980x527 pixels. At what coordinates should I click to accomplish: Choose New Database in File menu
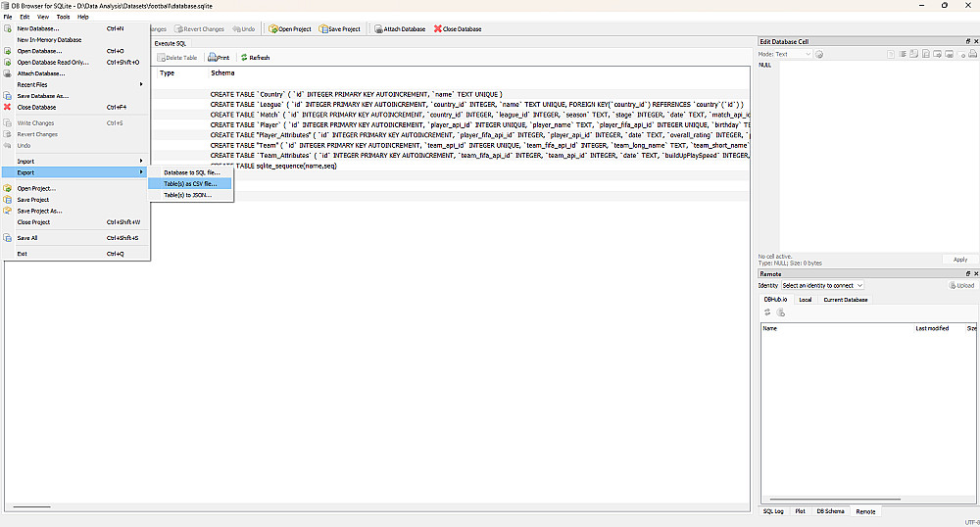(x=75, y=28)
